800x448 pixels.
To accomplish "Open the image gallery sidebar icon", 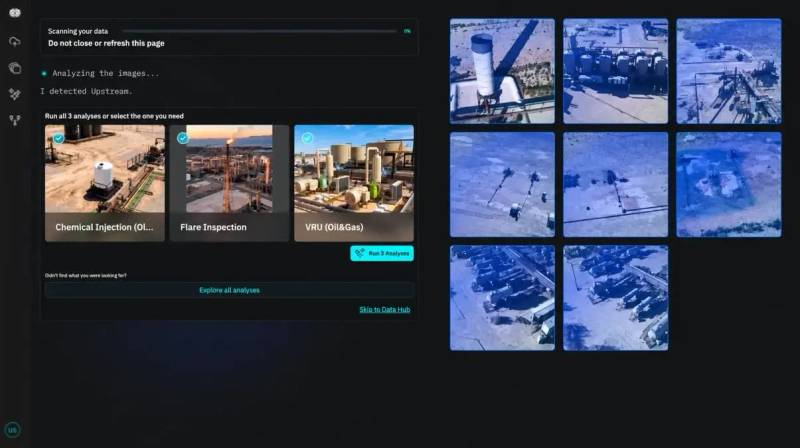I will click(x=15, y=67).
